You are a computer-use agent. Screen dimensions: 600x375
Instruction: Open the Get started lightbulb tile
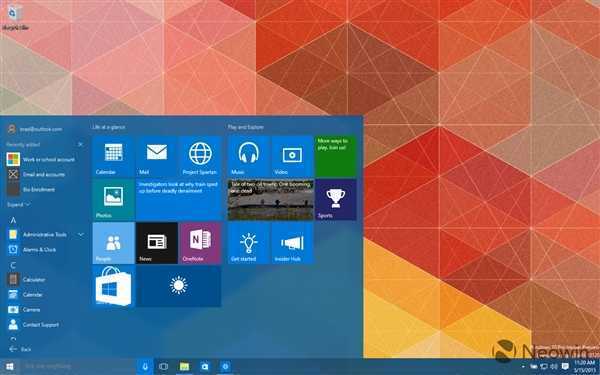point(249,243)
